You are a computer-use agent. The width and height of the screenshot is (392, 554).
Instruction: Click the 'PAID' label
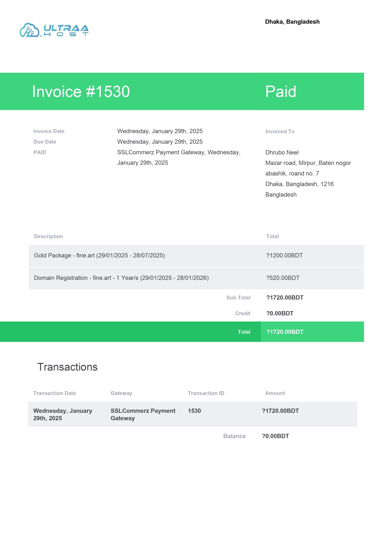coord(40,153)
